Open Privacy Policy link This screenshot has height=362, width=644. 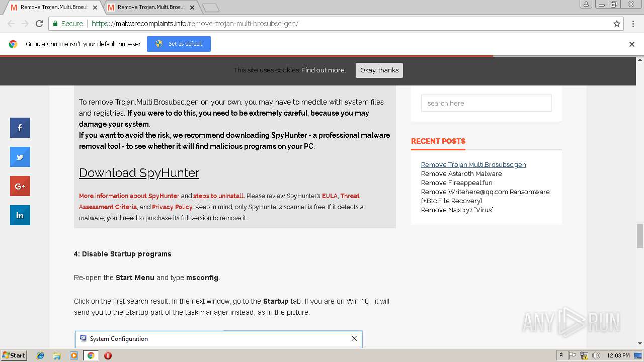coord(172,207)
